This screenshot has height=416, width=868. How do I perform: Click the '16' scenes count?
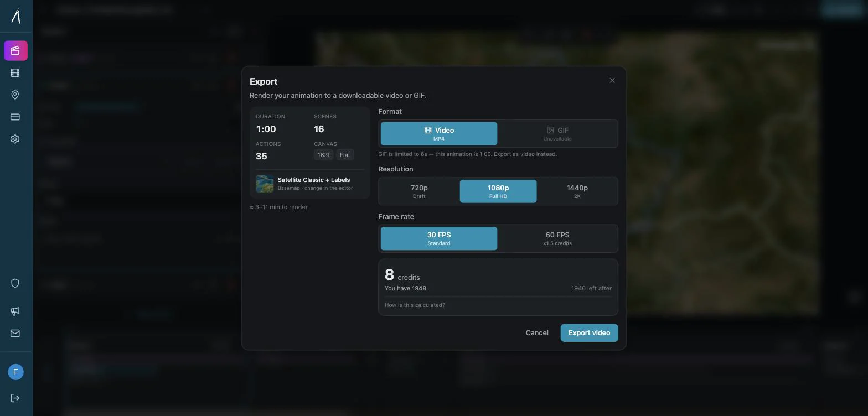[x=319, y=129]
